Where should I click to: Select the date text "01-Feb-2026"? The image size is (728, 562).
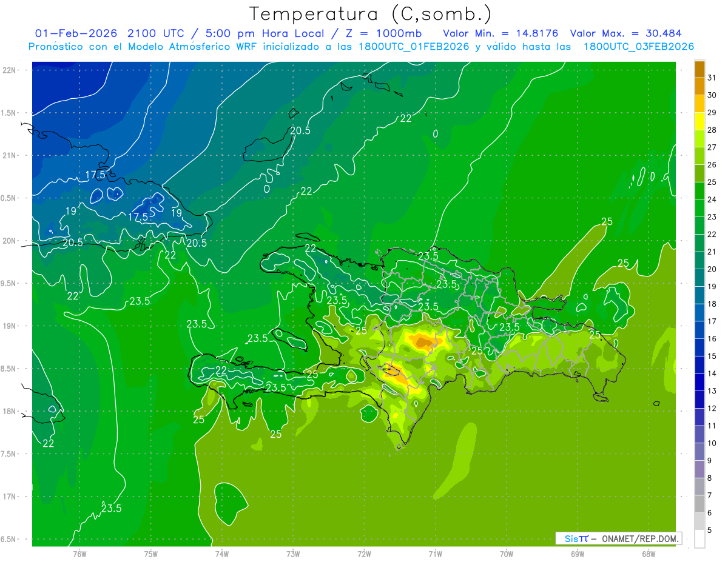tap(76, 33)
